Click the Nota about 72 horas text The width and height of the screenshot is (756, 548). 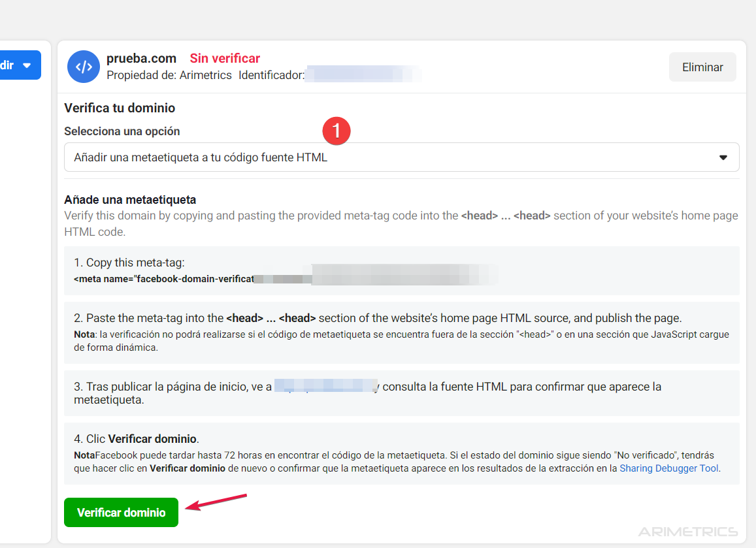tap(397, 462)
